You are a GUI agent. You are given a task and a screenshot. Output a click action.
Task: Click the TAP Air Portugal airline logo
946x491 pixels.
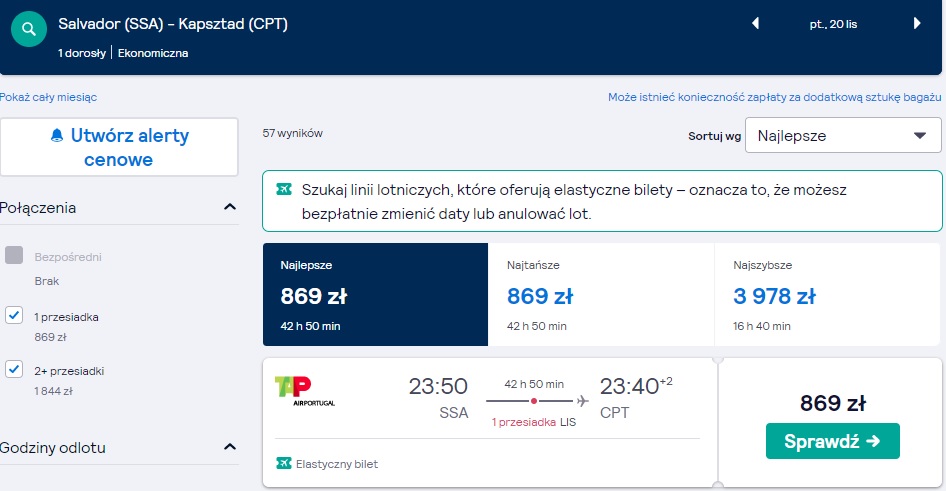[305, 391]
